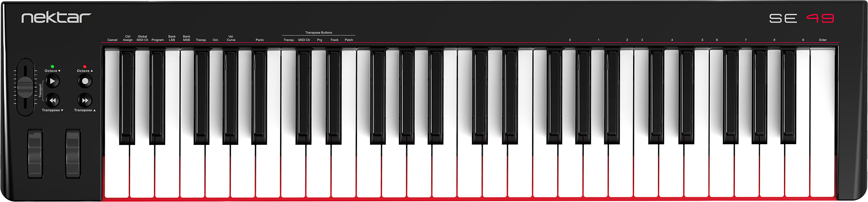The height and width of the screenshot is (202, 868).
Task: Click the volume fader knob
Action: point(25,87)
